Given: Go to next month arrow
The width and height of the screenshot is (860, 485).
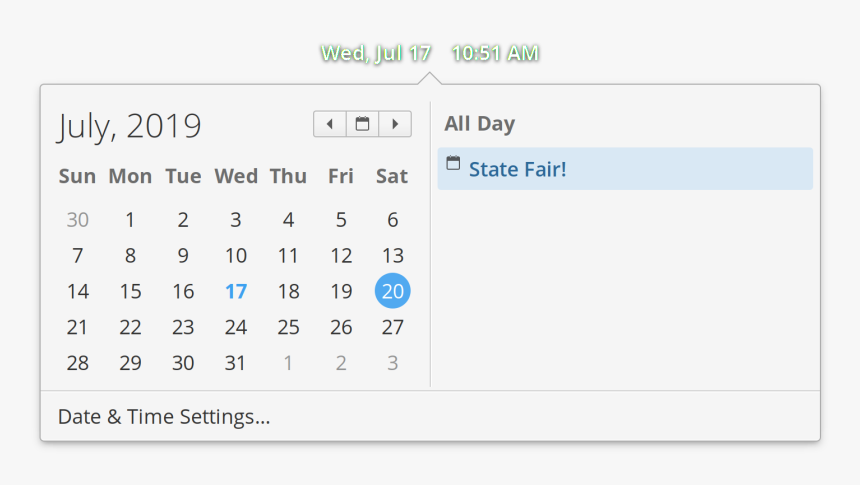Looking at the screenshot, I should (x=395, y=124).
